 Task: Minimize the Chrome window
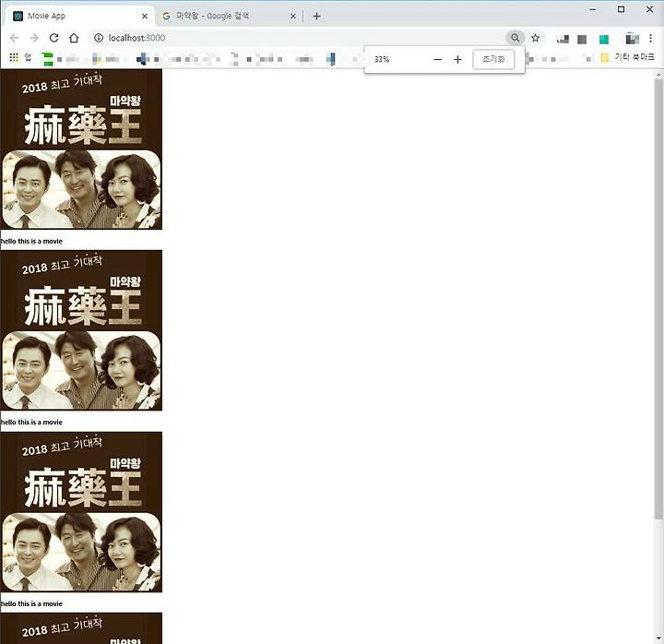click(593, 9)
